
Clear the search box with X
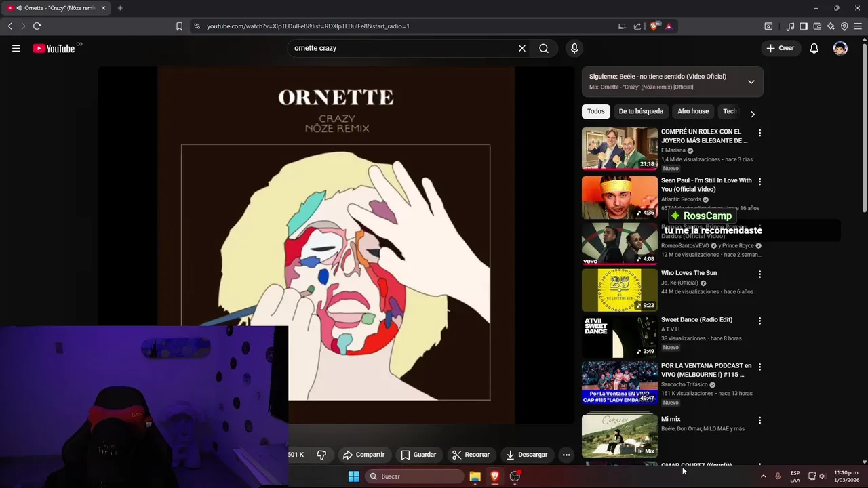pyautogui.click(x=522, y=48)
